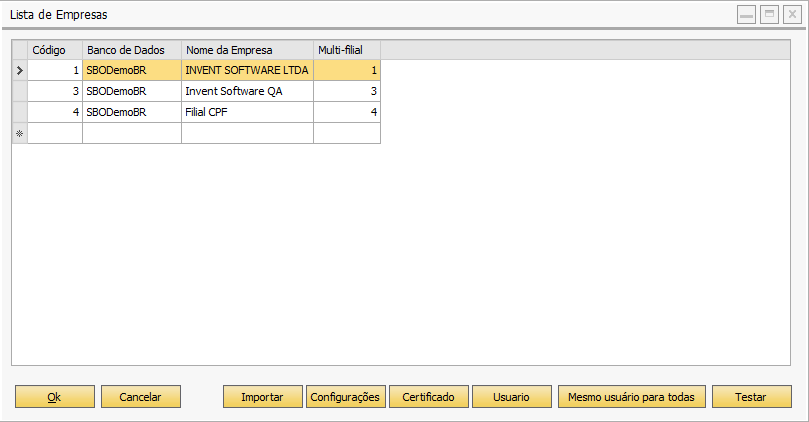
Task: Click the empty Multi-filial cell in the new row
Action: click(x=347, y=133)
